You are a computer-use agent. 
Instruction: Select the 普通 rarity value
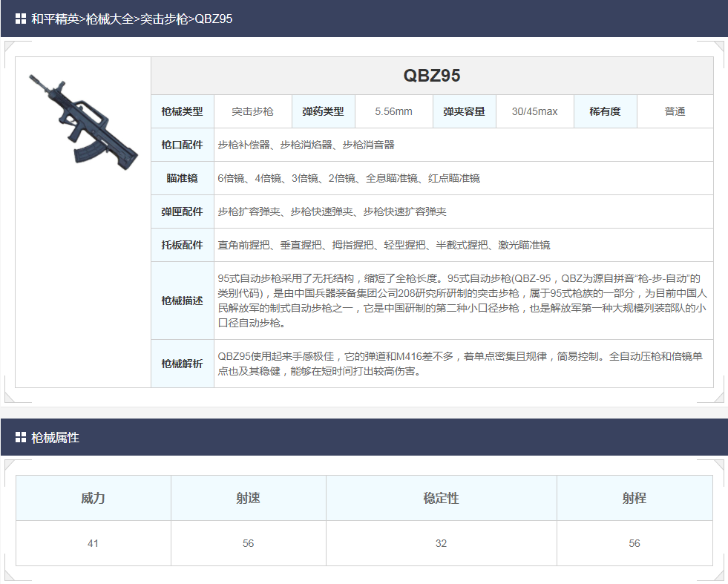[x=675, y=111]
